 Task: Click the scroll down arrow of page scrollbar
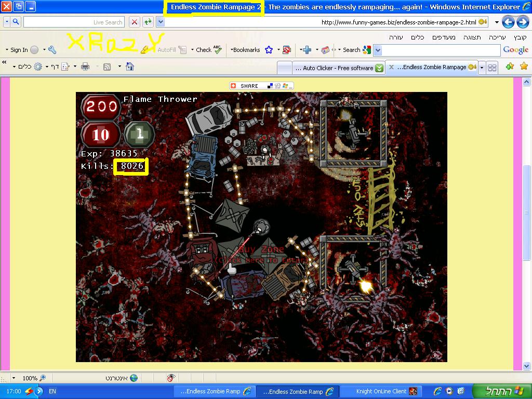coord(526,366)
